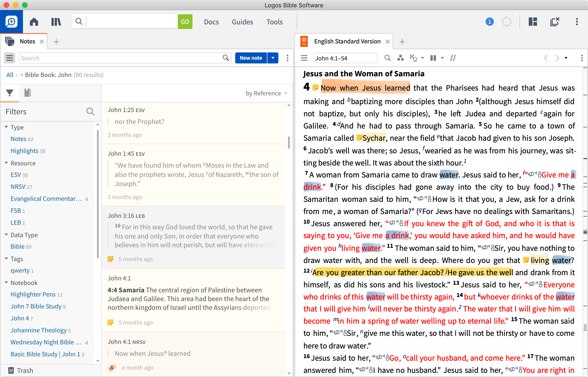Click the green GO button

(185, 22)
